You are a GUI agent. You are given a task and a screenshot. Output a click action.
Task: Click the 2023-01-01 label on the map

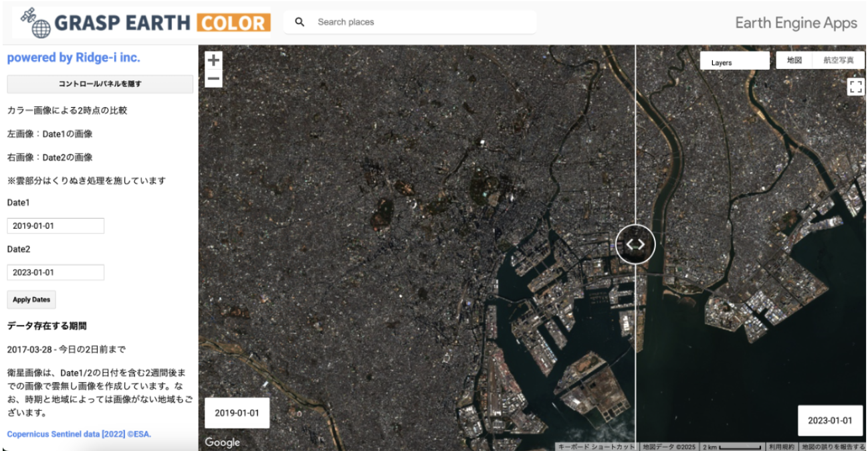[x=830, y=420]
